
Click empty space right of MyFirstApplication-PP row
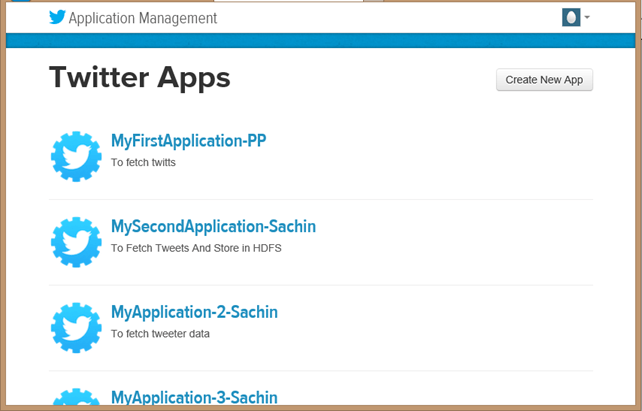pyautogui.click(x=450, y=155)
